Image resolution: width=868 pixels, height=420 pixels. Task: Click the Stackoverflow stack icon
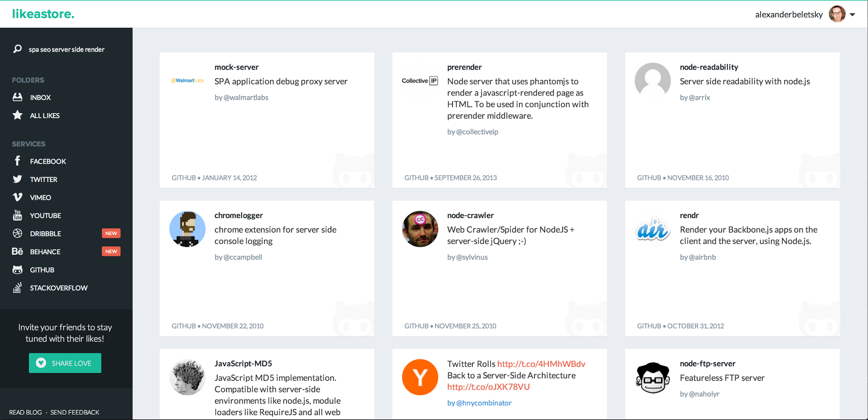[17, 288]
